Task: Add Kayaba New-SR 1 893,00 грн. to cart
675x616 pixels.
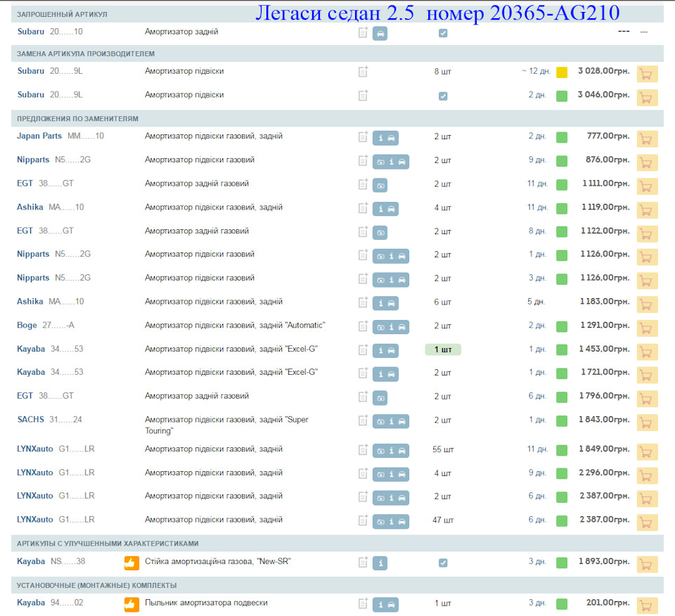Action: tap(647, 565)
